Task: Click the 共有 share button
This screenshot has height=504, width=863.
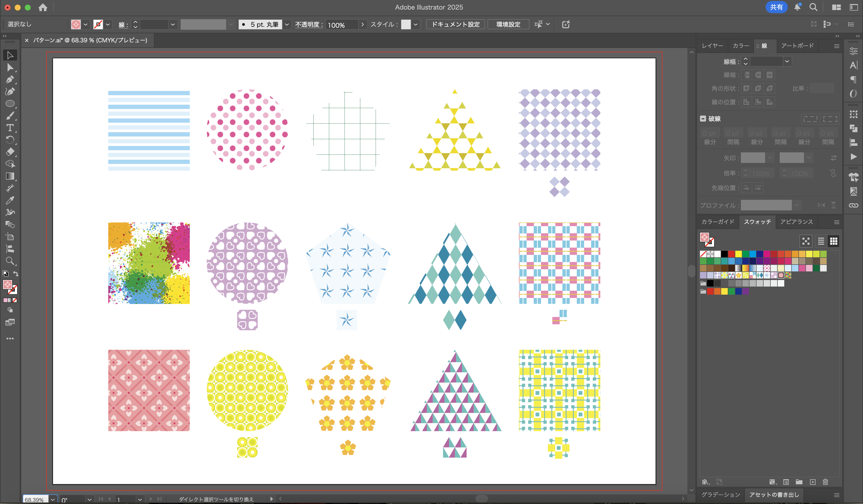Action: pyautogui.click(x=776, y=7)
